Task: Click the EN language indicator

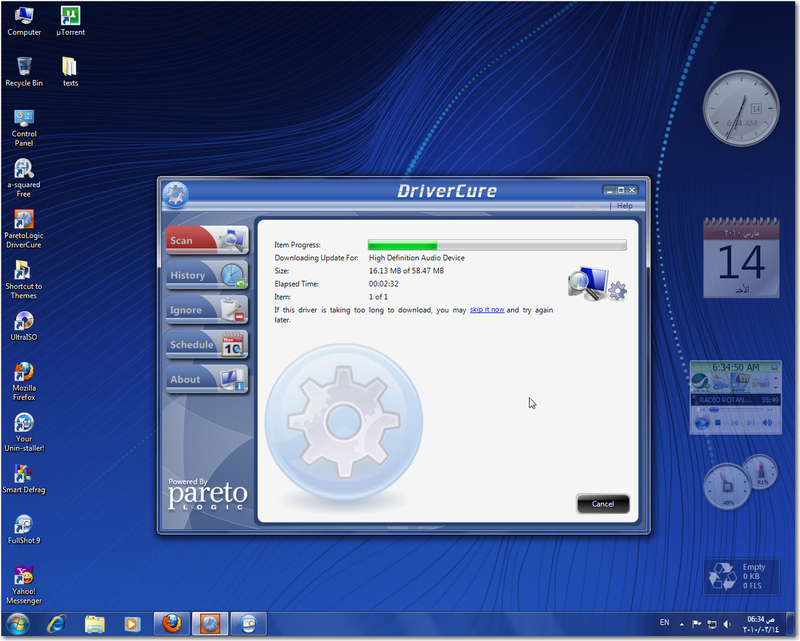Action: click(664, 623)
